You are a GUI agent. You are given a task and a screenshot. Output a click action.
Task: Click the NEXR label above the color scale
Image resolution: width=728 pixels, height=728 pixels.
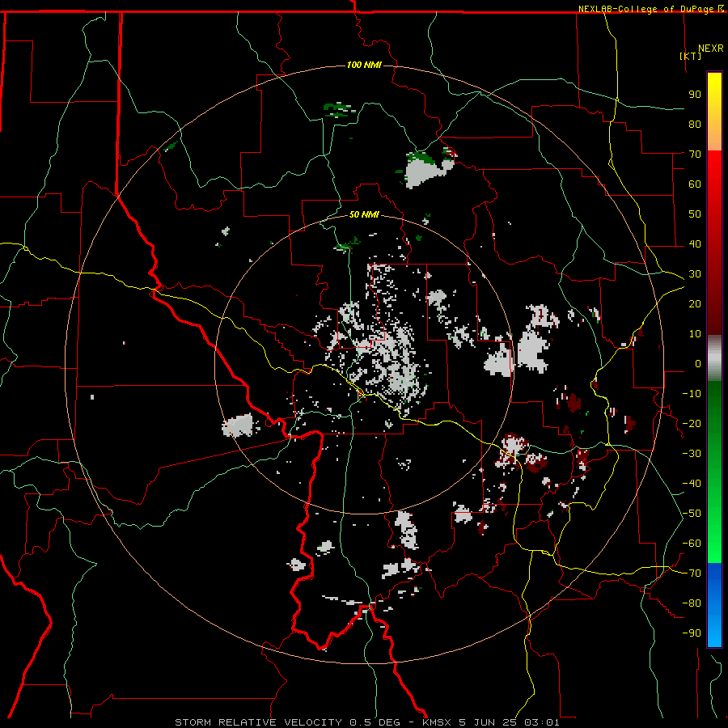pyautogui.click(x=711, y=49)
